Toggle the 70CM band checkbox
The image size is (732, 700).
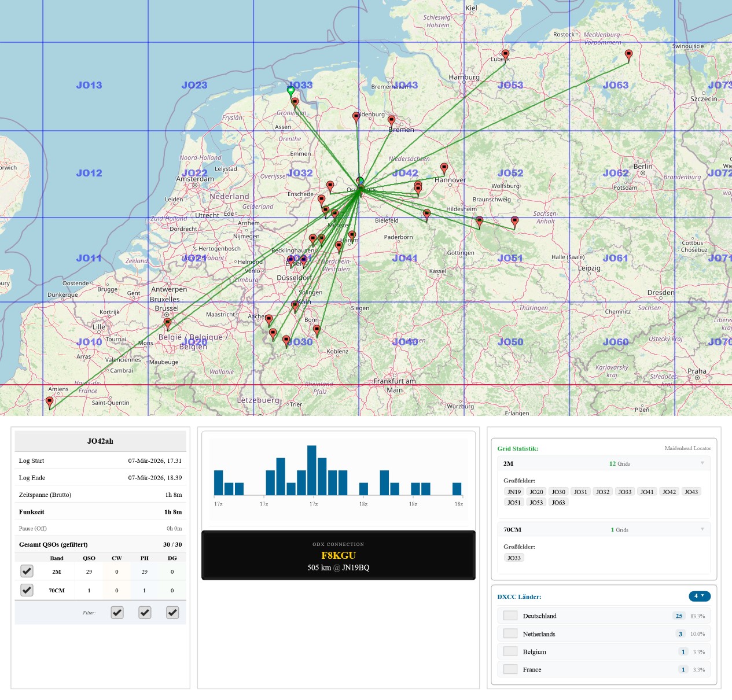[x=27, y=590]
